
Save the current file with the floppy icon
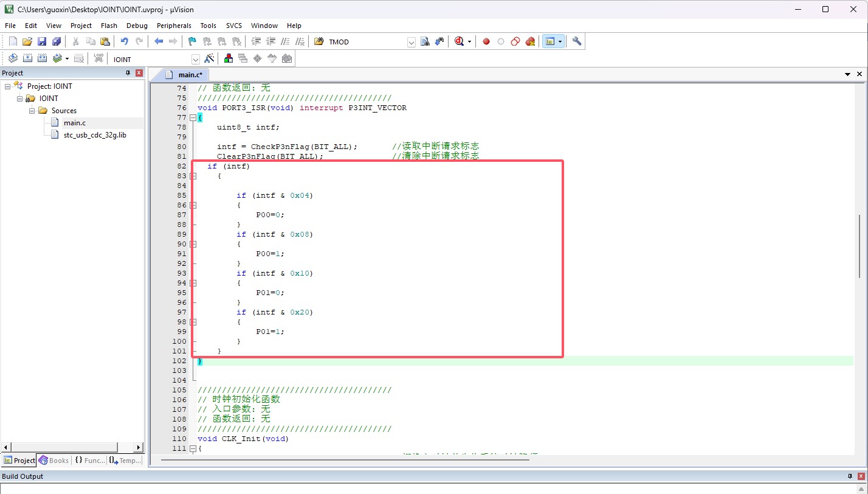pos(42,41)
